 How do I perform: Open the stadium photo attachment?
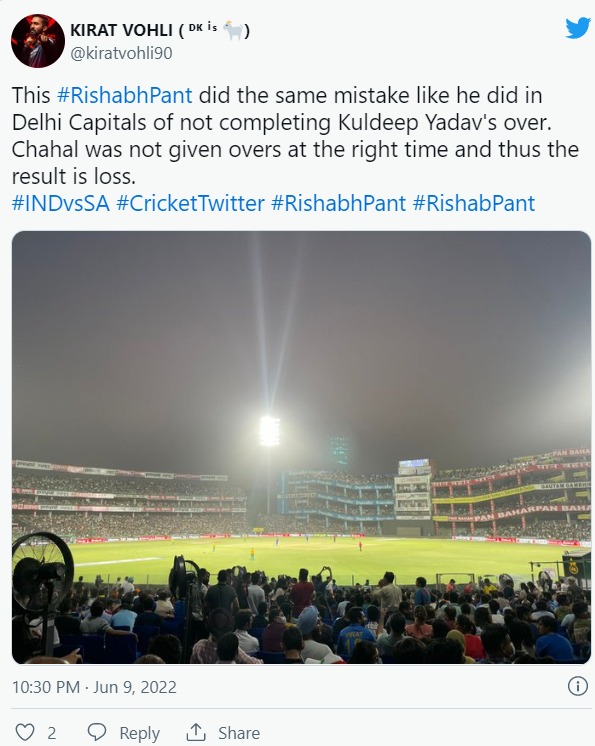302,447
